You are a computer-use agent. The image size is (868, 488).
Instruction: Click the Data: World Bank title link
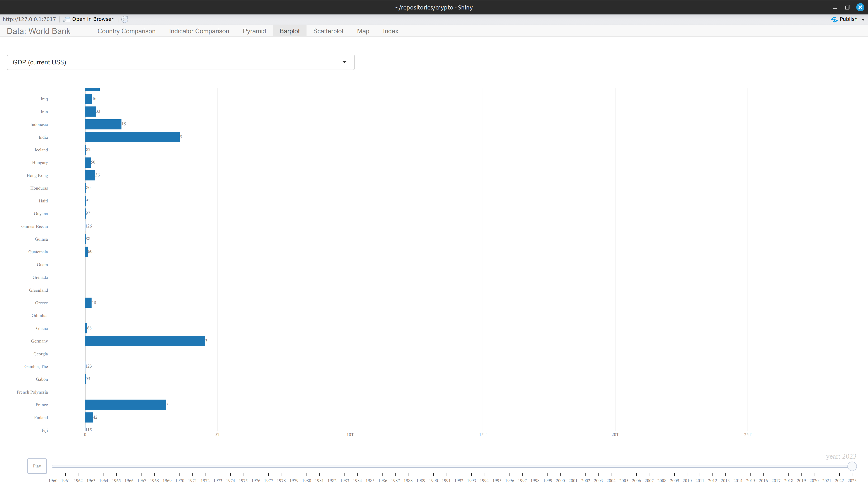(x=38, y=31)
